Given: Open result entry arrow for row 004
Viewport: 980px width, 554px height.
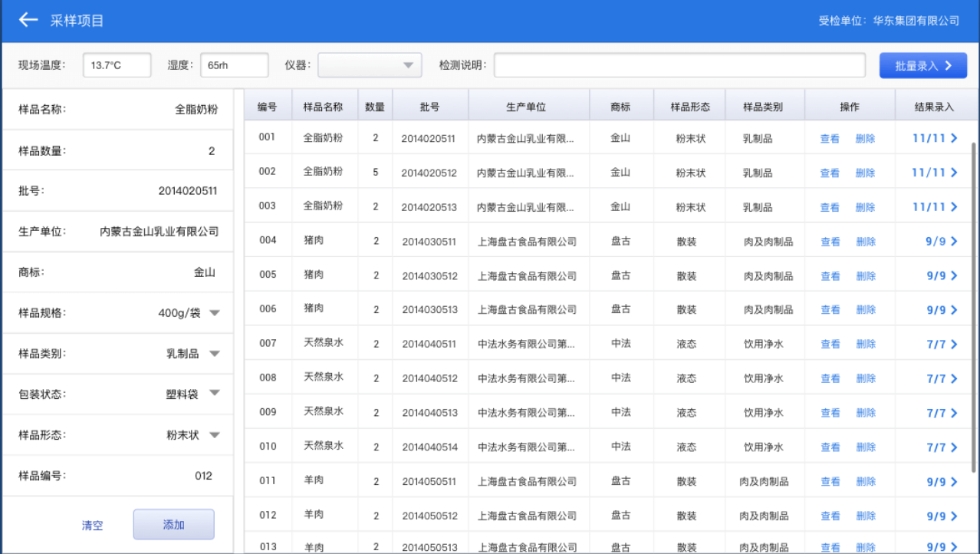Looking at the screenshot, I should 954,242.
